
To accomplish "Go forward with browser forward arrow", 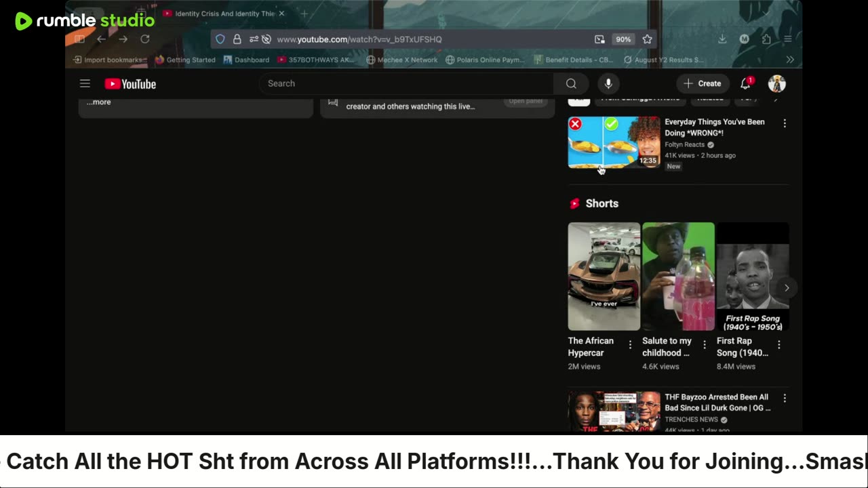I will point(123,39).
